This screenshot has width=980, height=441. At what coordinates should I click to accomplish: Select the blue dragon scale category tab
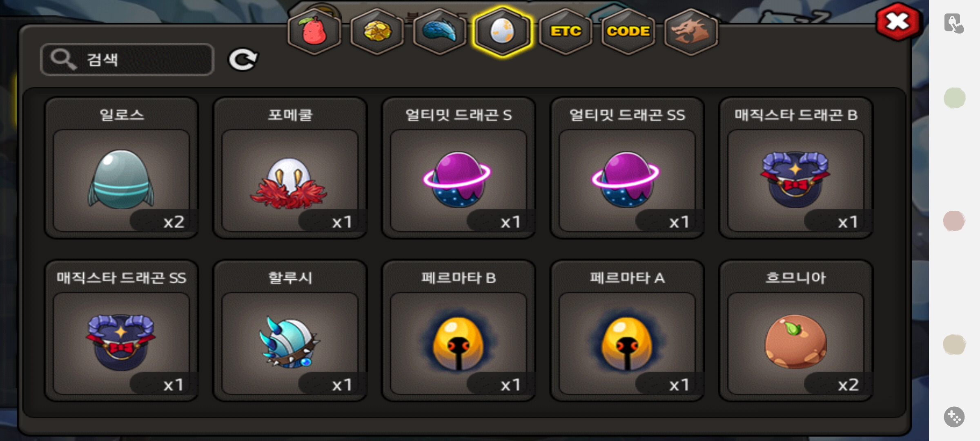[x=439, y=31]
